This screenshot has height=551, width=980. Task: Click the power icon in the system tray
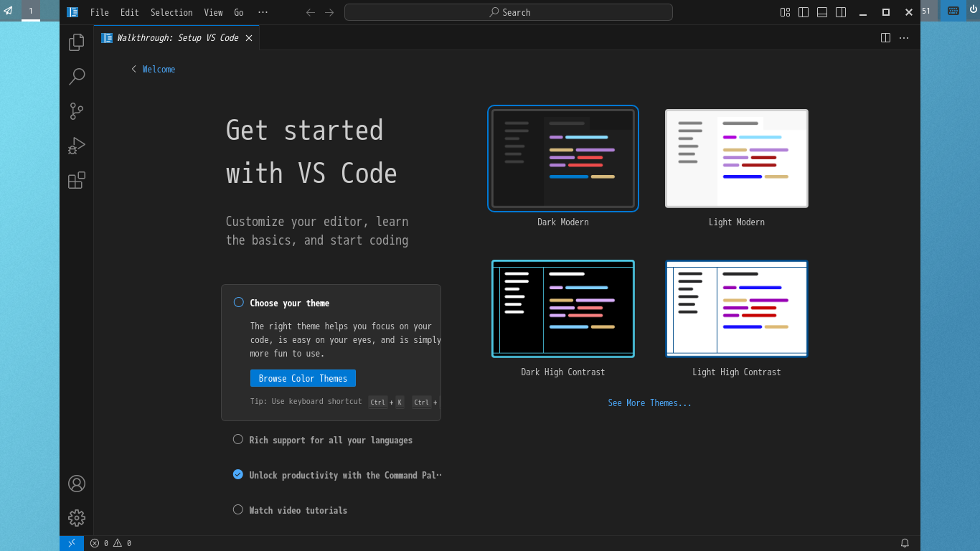click(x=974, y=10)
